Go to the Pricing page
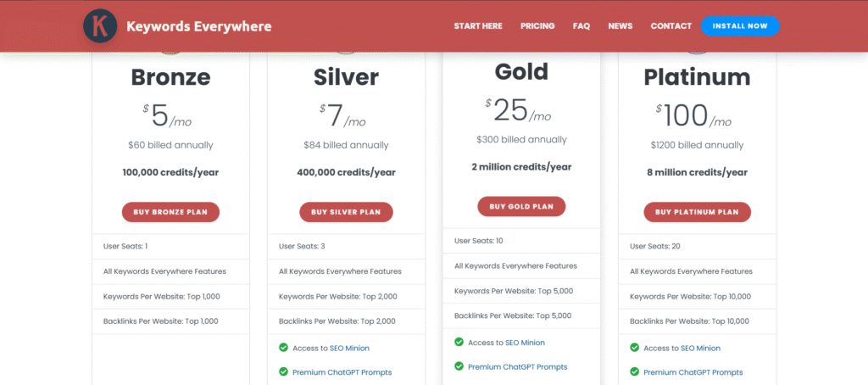Image resolution: width=868 pixels, height=385 pixels. coord(537,26)
